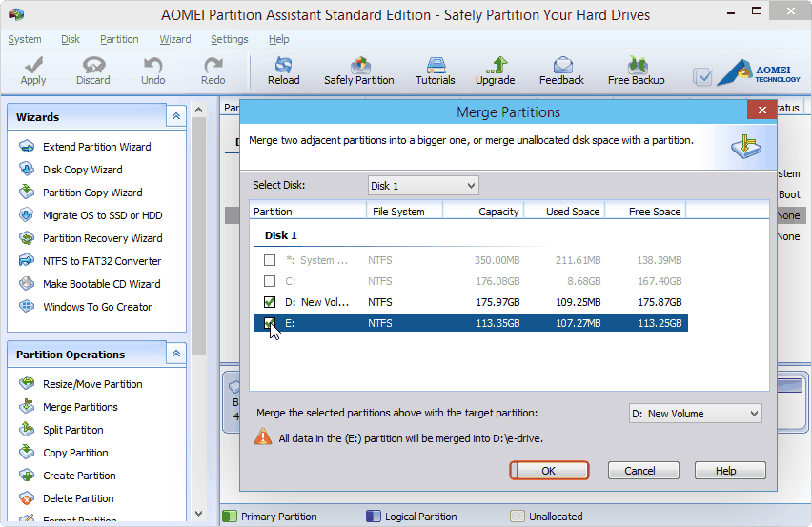
Task: Sort by the Capacity column header
Action: 483,212
